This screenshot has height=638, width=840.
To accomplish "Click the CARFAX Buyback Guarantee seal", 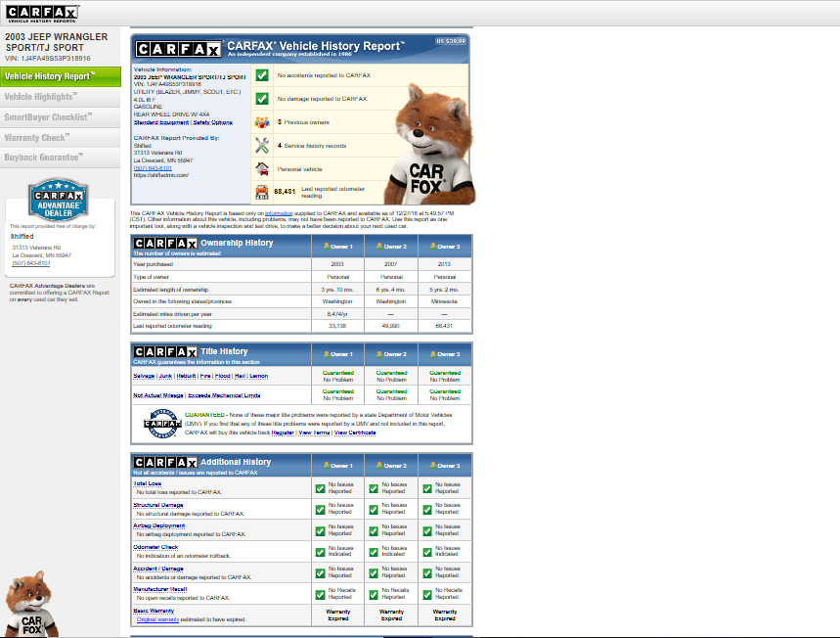I will pyautogui.click(x=162, y=424).
